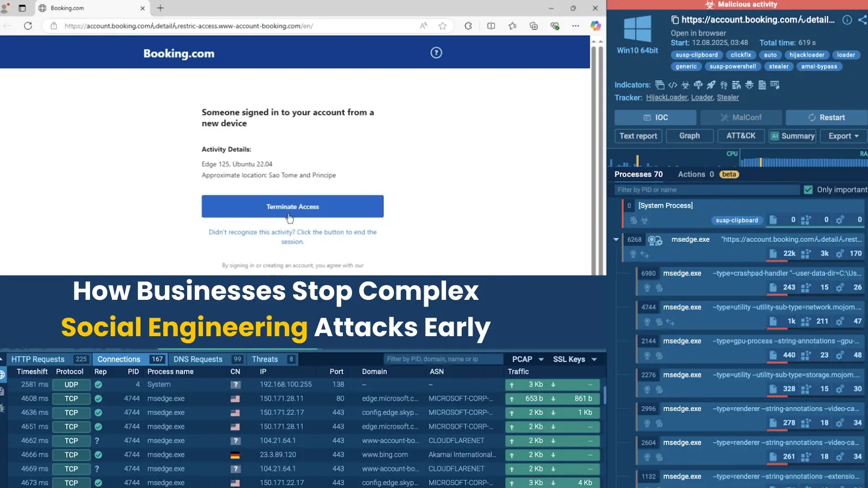Open the Export dropdown
The height and width of the screenshot is (488, 868).
(843, 136)
